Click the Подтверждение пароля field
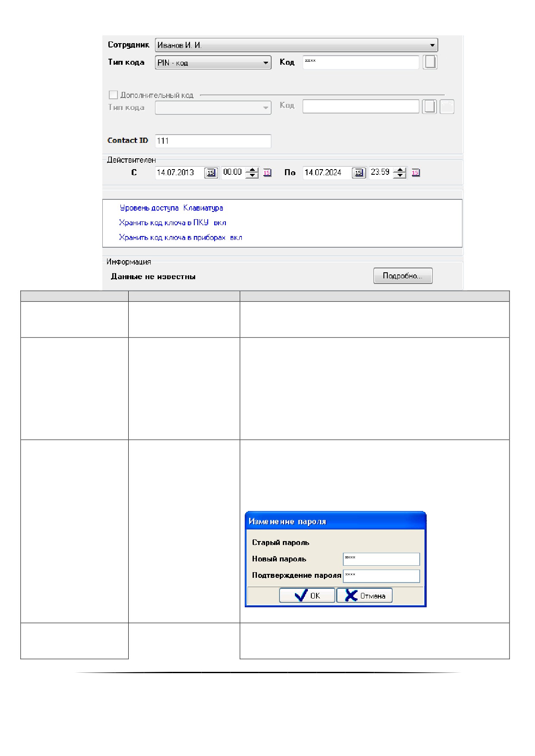This screenshot has height=756, width=535. point(381,576)
